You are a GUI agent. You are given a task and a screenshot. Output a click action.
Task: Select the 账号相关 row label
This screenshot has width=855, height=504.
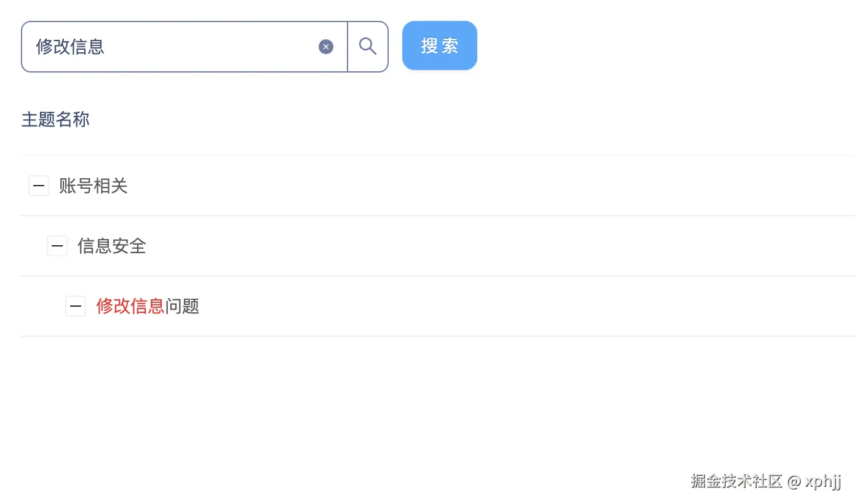coord(93,186)
